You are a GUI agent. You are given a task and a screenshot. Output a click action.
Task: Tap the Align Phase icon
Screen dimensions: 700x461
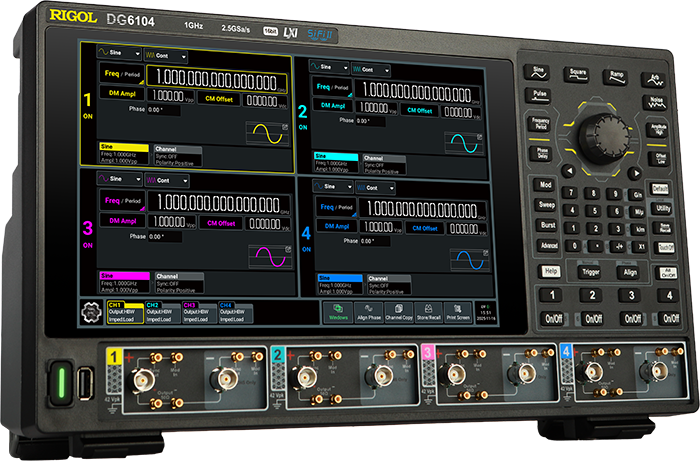pyautogui.click(x=370, y=313)
